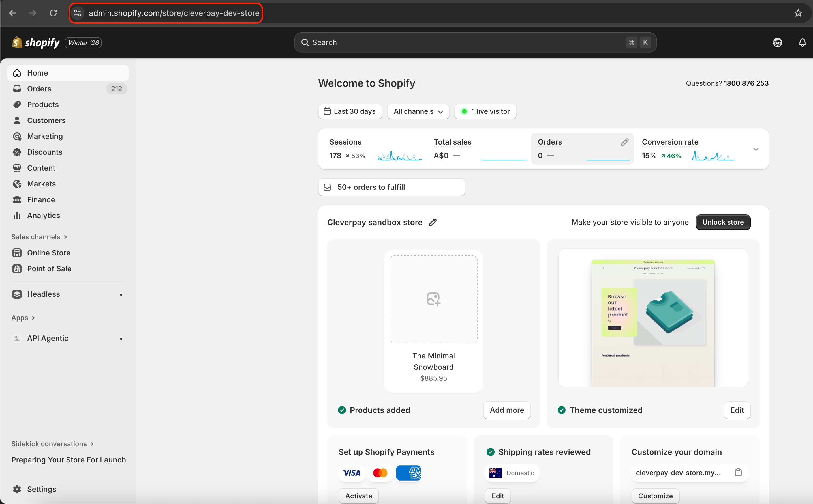Open Settings at the bottom of the sidebar
The width and height of the screenshot is (813, 504).
tap(41, 489)
